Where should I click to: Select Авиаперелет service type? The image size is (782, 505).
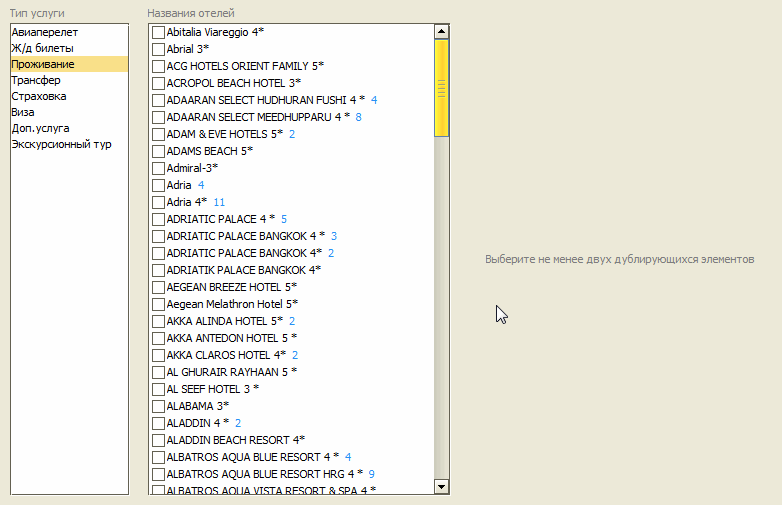(x=69, y=32)
